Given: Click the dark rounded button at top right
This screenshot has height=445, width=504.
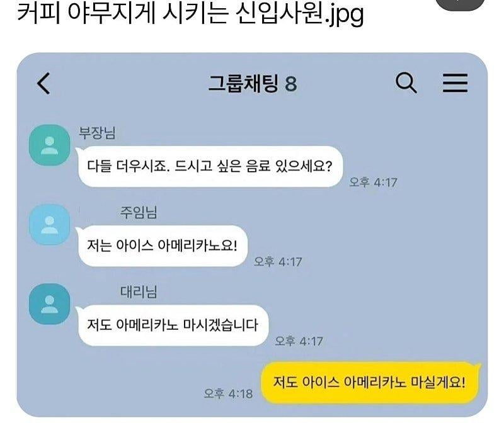Looking at the screenshot, I should coord(461,4).
